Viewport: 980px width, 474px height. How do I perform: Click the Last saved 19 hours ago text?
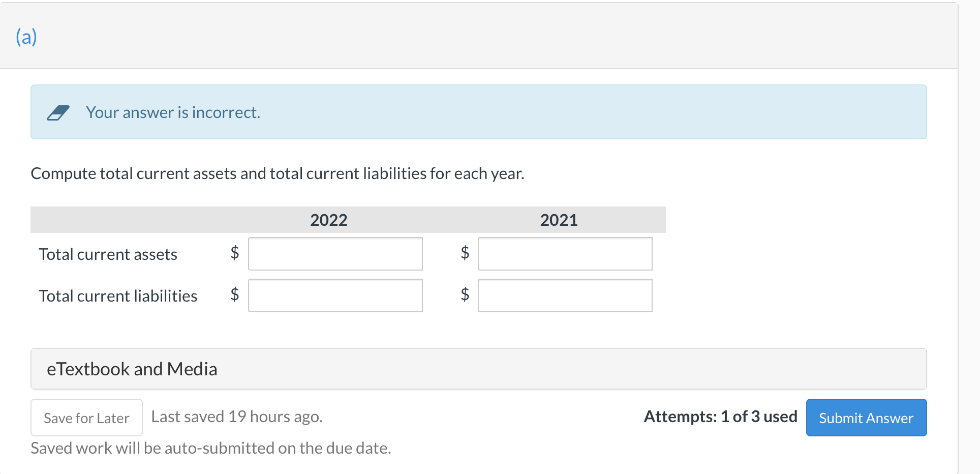coord(236,417)
